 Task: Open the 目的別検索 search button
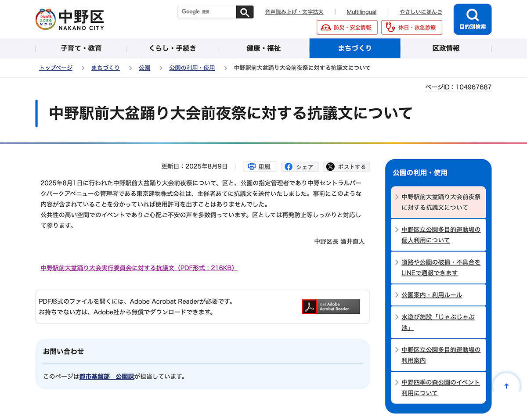(x=472, y=19)
